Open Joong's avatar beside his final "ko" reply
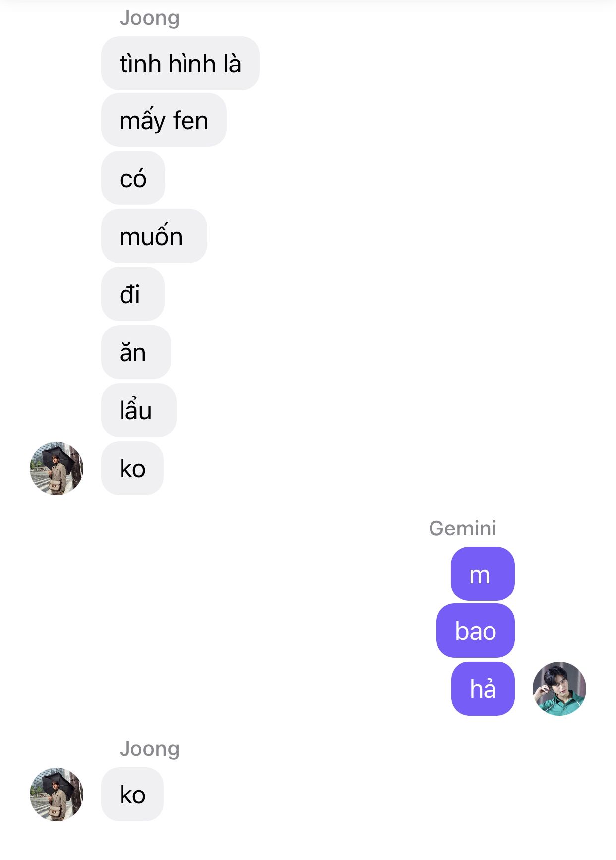Screen dimensions: 616x860 [57, 794]
